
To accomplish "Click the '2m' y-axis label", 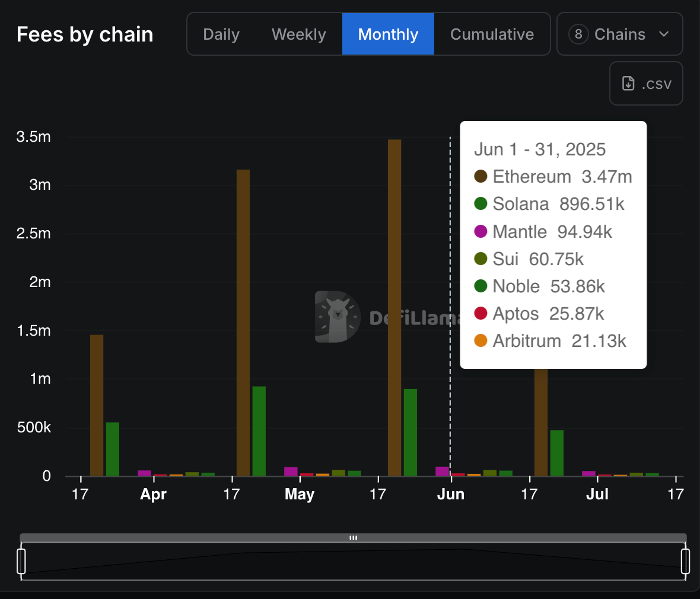I will [x=40, y=282].
